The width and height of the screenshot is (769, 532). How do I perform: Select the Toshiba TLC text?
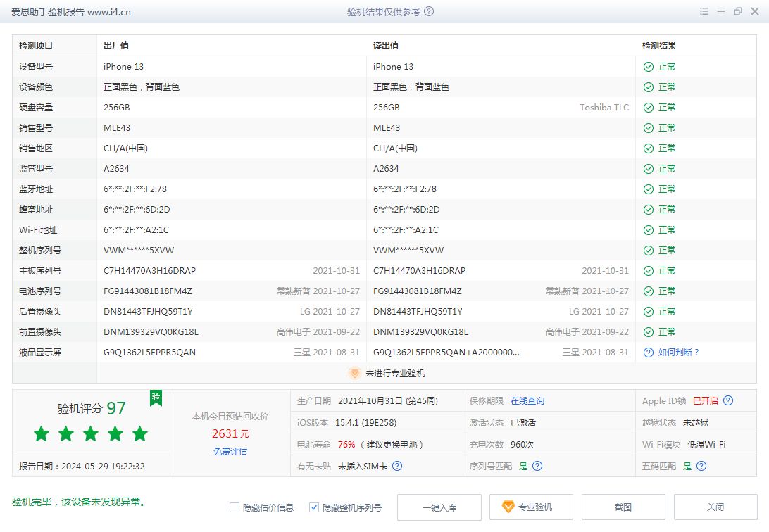(604, 107)
